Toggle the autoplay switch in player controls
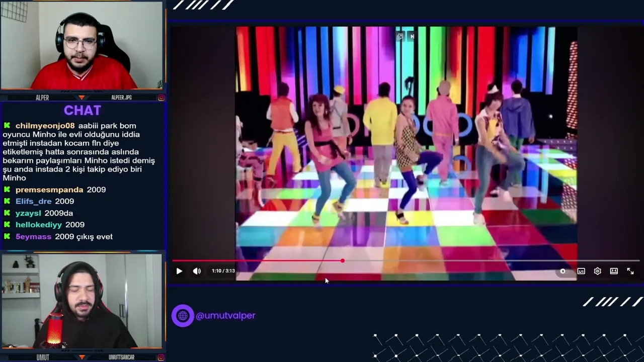 coord(562,271)
